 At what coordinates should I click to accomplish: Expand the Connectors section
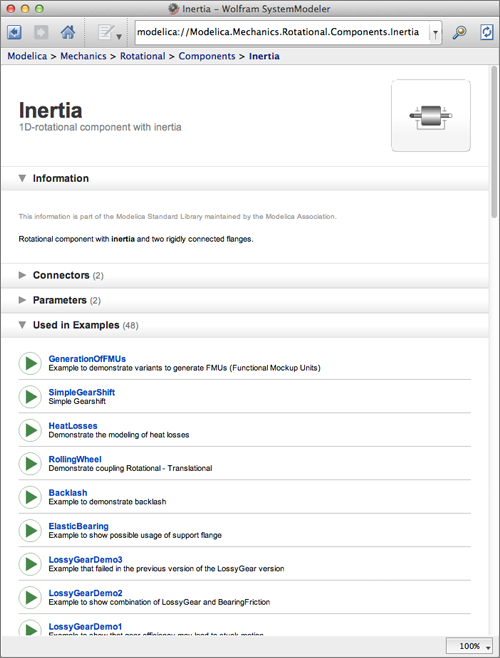pyautogui.click(x=22, y=275)
